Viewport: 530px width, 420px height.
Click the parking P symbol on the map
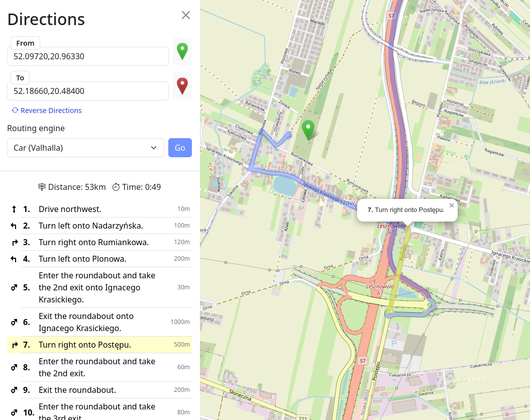coord(394,345)
